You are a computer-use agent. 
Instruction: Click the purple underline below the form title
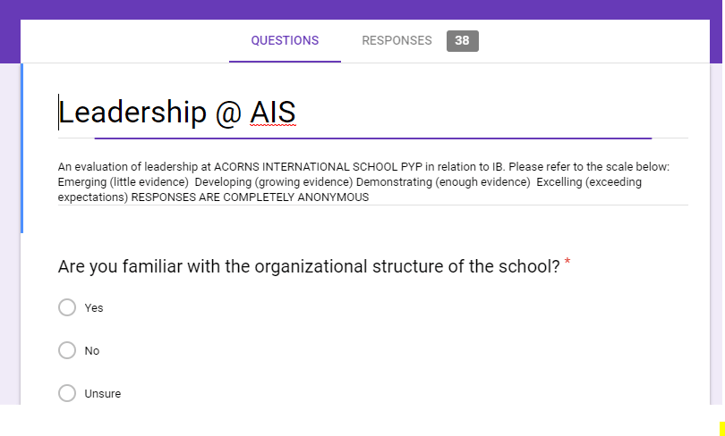point(372,138)
